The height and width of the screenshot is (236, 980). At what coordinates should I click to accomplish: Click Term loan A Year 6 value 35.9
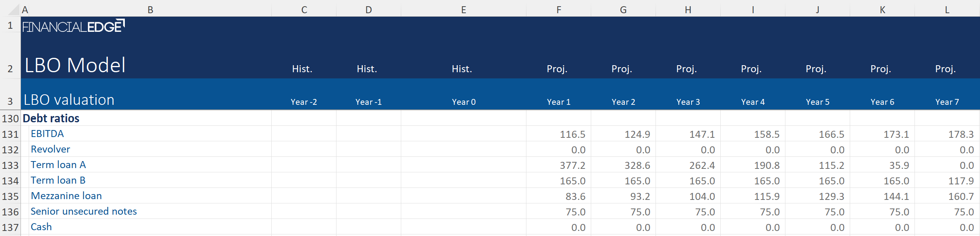(x=899, y=165)
